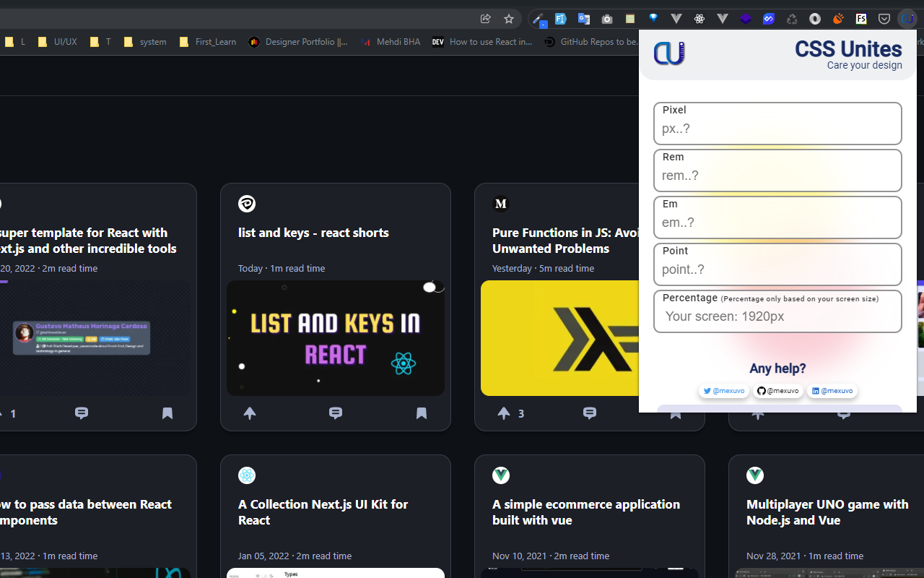924x578 pixels.
Task: Open the @mexuvo LinkedIn profile link
Action: pyautogui.click(x=832, y=391)
